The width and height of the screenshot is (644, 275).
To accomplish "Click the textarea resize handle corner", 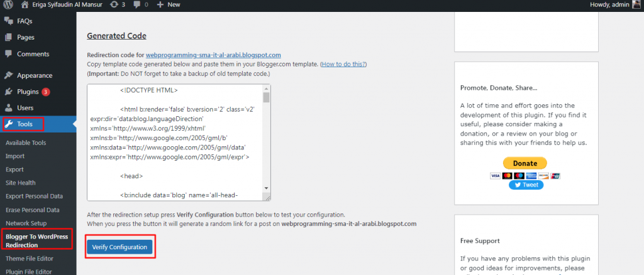I will pos(267,198).
